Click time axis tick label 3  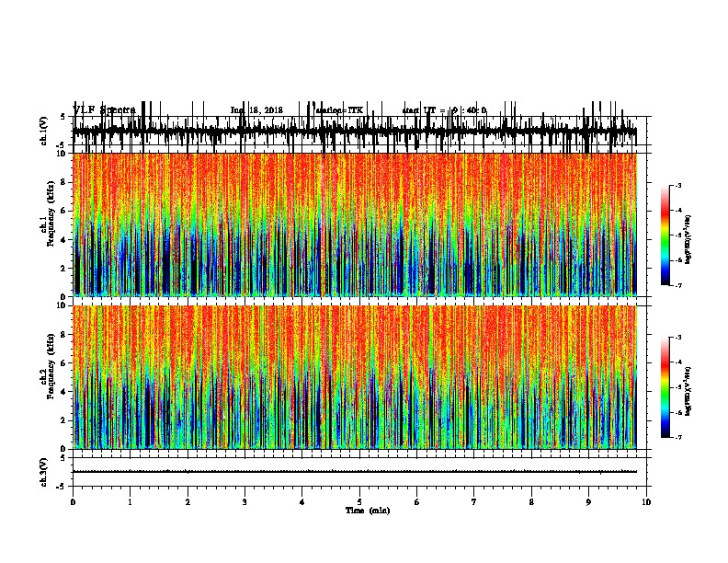(x=245, y=502)
